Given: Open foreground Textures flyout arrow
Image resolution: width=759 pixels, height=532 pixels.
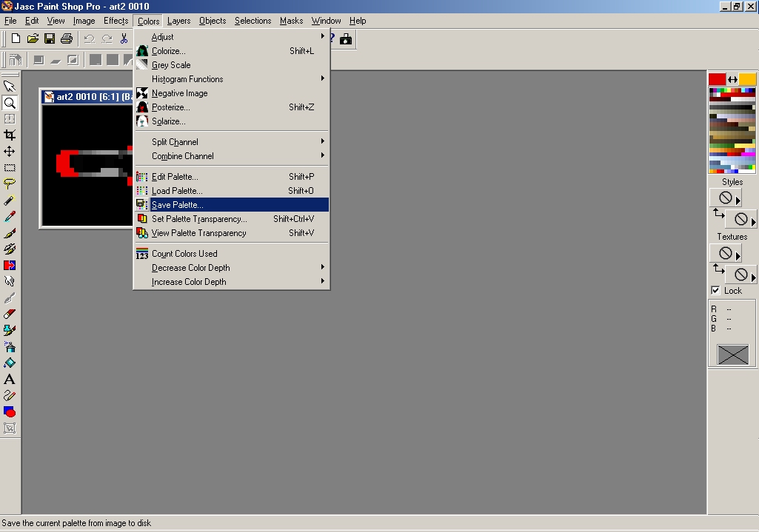Looking at the screenshot, I should click(x=738, y=255).
